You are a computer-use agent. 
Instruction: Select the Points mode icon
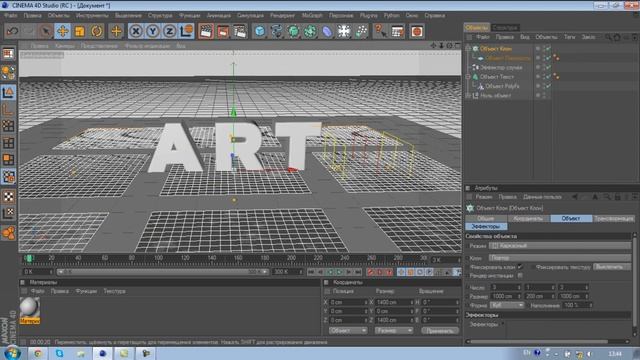click(8, 126)
